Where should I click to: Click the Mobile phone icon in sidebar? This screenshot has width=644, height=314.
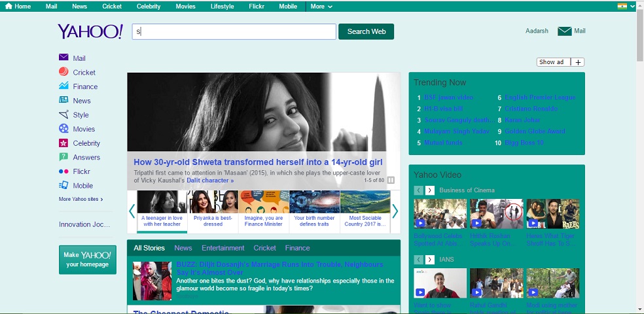pyautogui.click(x=63, y=185)
